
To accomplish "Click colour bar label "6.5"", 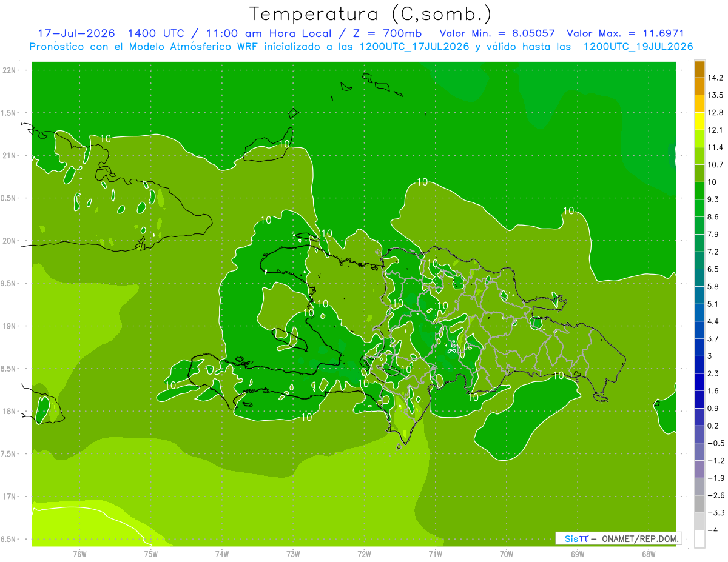I will pyautogui.click(x=714, y=269).
